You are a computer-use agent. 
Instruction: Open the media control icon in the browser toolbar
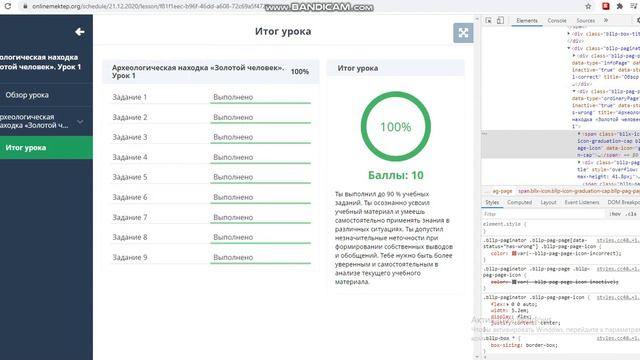[633, 6]
